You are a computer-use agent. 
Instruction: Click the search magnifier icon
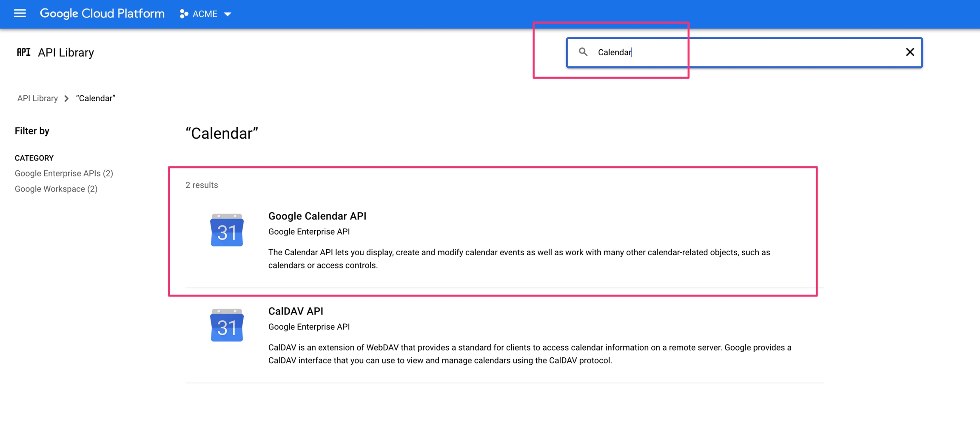pyautogui.click(x=583, y=52)
